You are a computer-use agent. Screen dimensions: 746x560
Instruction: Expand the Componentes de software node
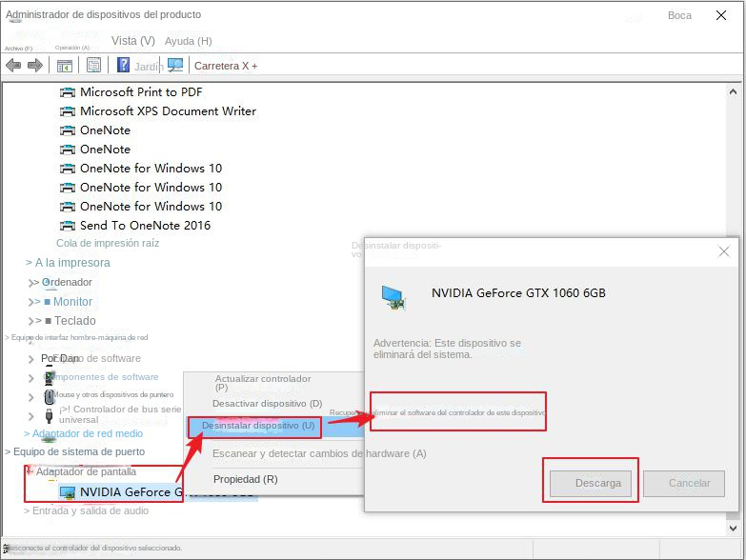pos(30,378)
